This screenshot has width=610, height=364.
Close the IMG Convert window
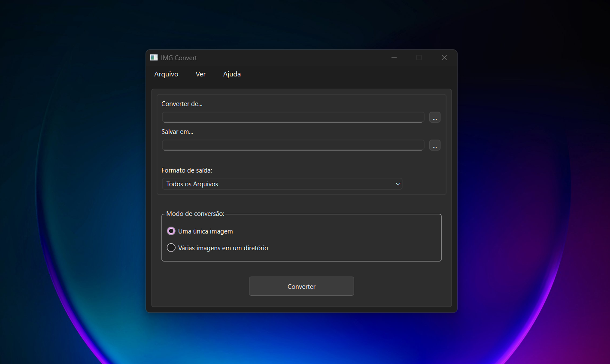(x=444, y=58)
